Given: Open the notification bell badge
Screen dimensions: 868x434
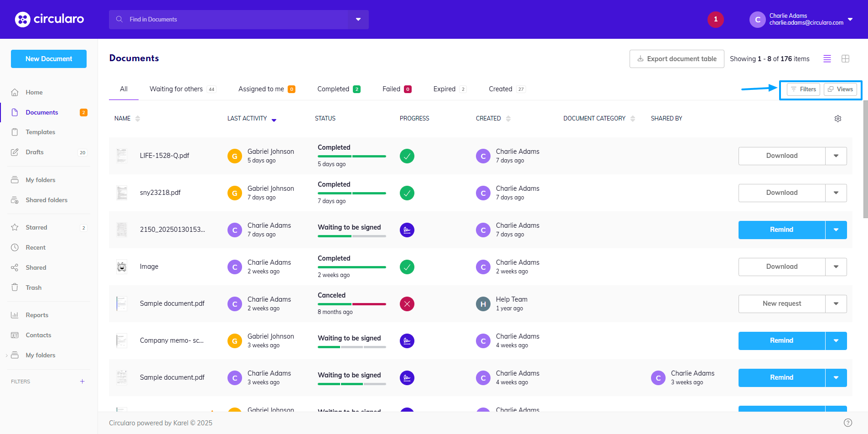Looking at the screenshot, I should pos(715,20).
